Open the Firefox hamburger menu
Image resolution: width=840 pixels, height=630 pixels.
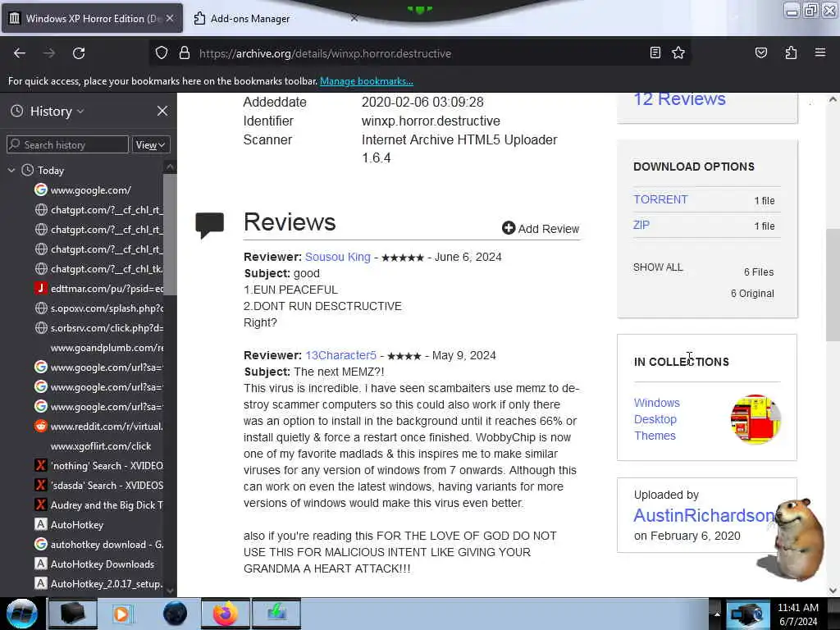click(819, 52)
